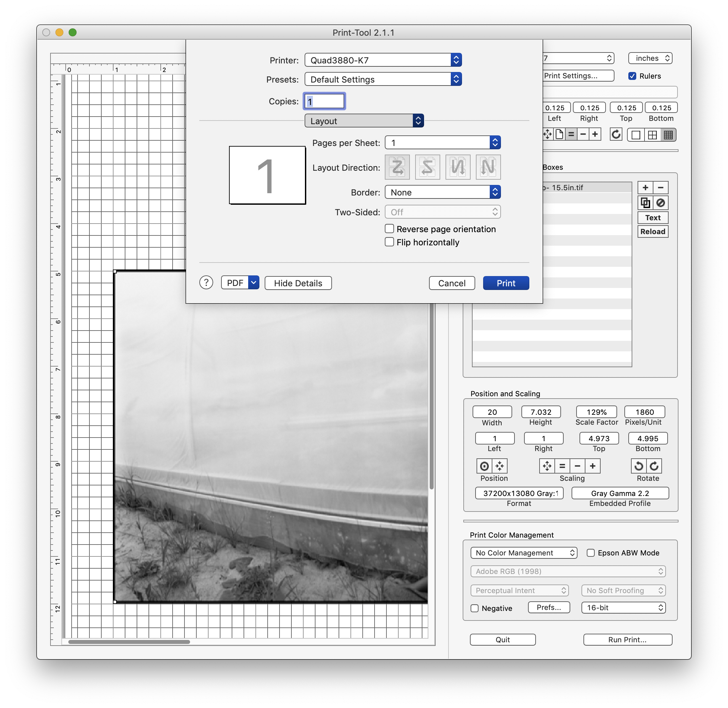
Task: Open the Adobe RGB (1998) profile dropdown
Action: [568, 571]
